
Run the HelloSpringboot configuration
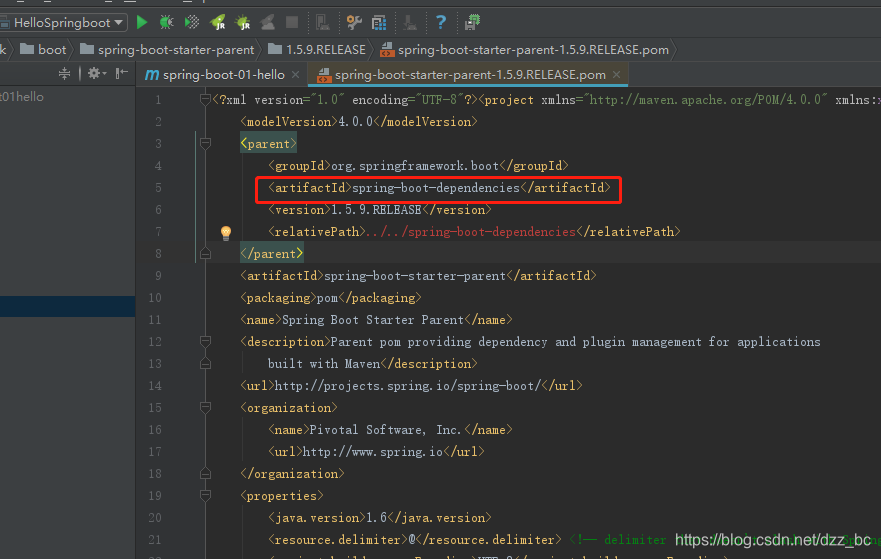click(142, 22)
